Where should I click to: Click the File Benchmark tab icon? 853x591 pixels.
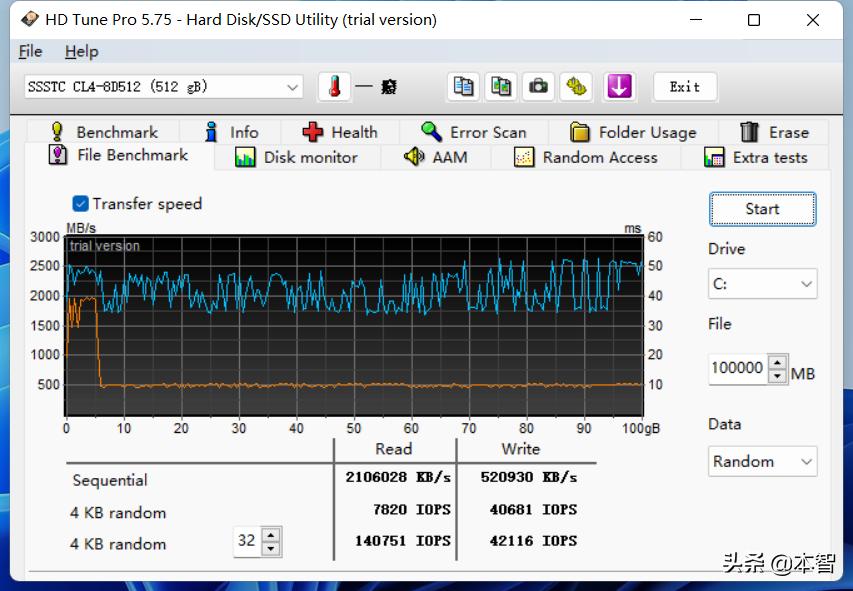point(58,155)
